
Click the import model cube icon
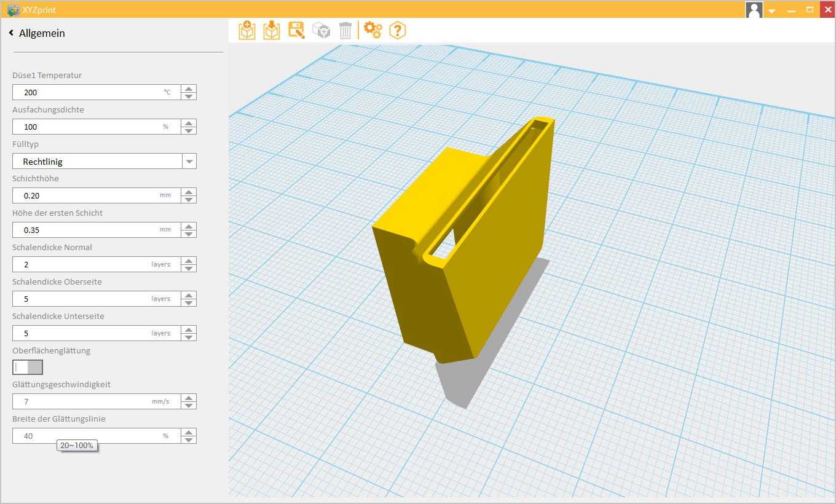272,30
